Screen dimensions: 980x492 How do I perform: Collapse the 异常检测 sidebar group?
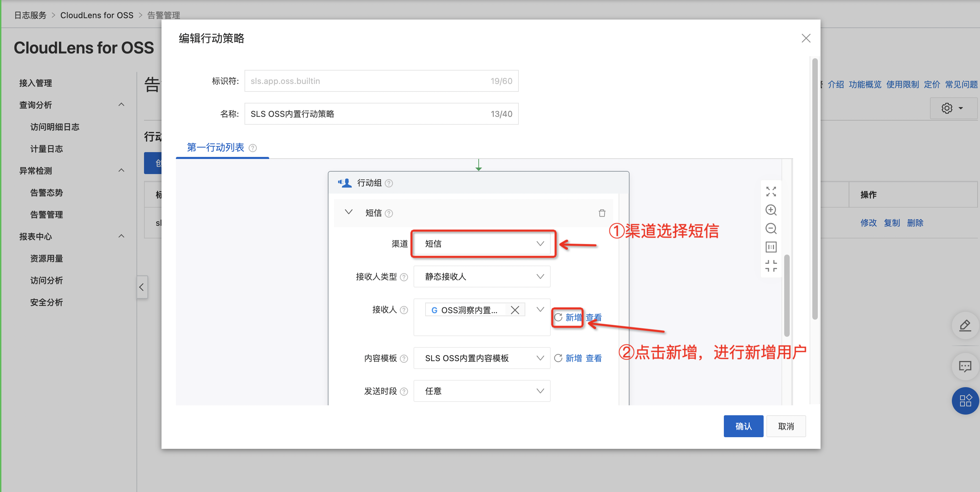coord(121,171)
